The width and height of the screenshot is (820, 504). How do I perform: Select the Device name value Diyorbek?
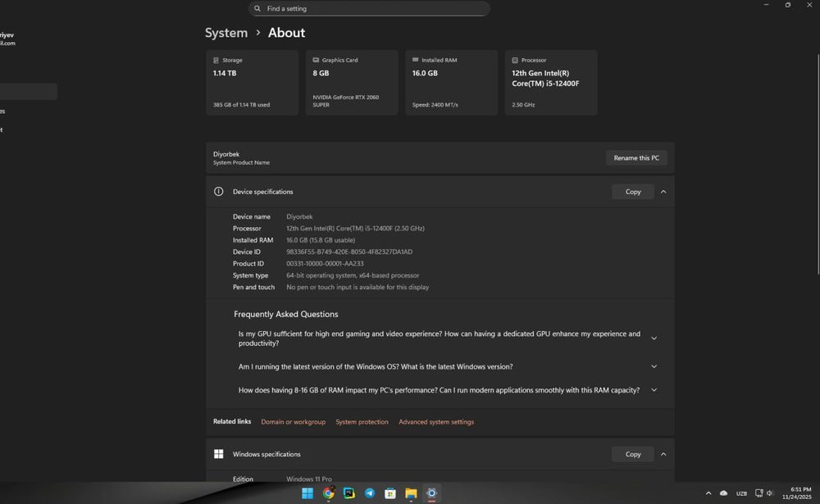click(299, 216)
